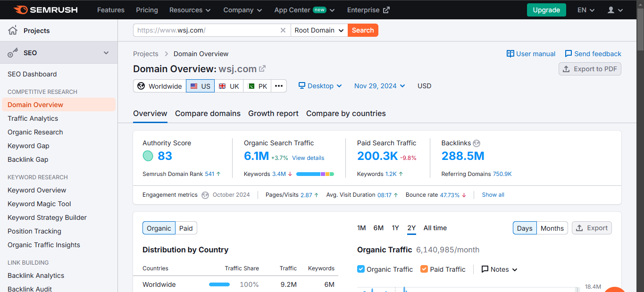644x292 pixels.
Task: Click the orange chat widget bubble
Action: click(x=615, y=289)
